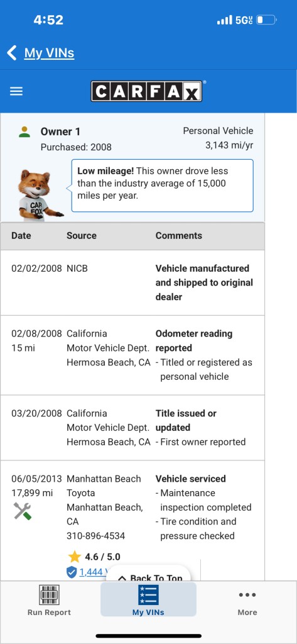The height and width of the screenshot is (644, 297).
Task: Tap the CARFAX logo
Action: (146, 91)
